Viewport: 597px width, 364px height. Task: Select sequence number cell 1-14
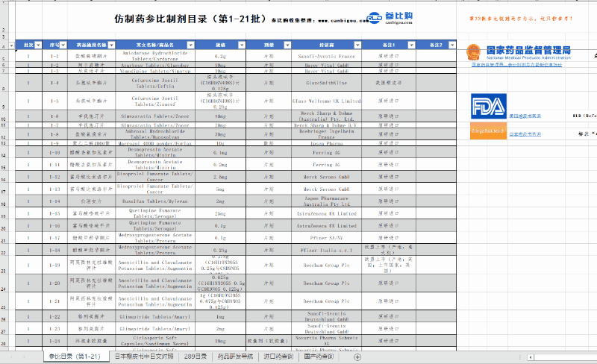click(x=54, y=201)
